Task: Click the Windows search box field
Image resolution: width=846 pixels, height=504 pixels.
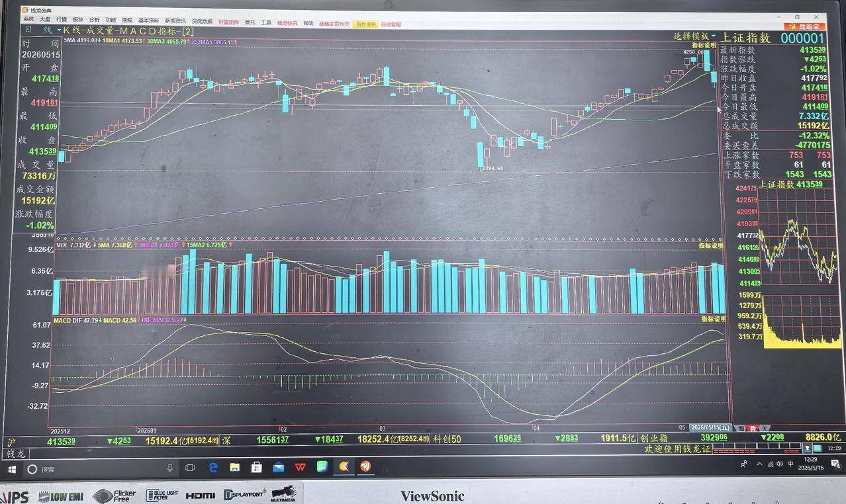Action: coord(101,469)
